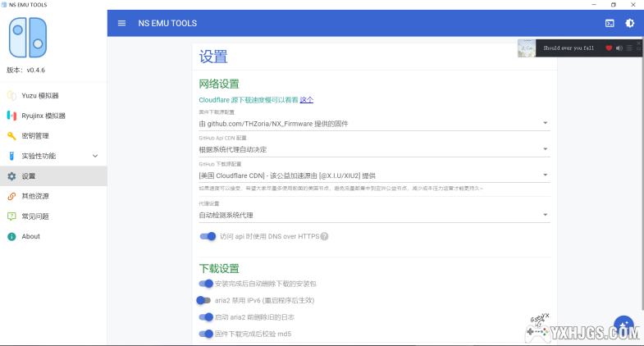Click the album cover thumbnail
Viewport: 644px width, 346px height.
tap(527, 48)
